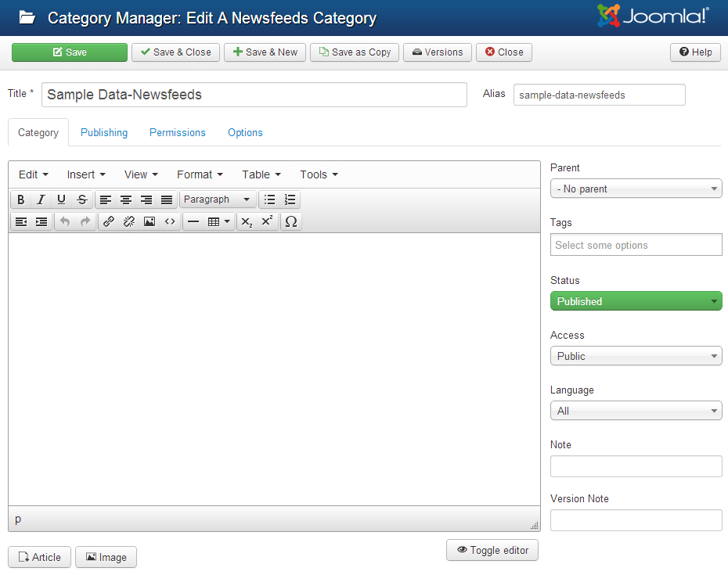Decrease indent in the editor
Screen dimensions: 728x575
pyautogui.click(x=21, y=222)
